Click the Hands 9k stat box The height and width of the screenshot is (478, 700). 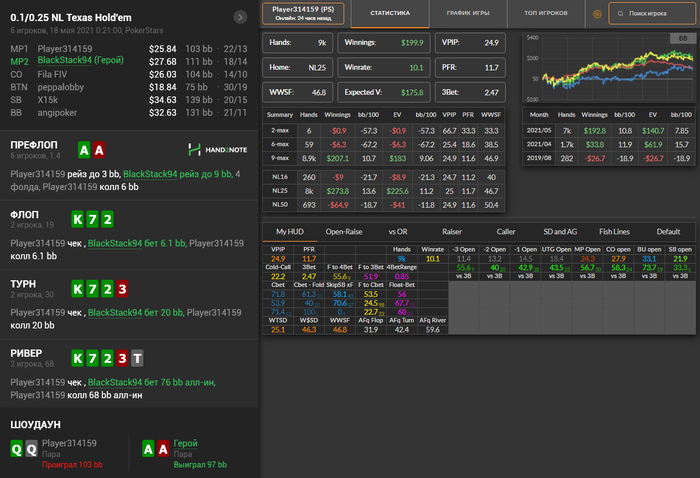click(x=297, y=43)
